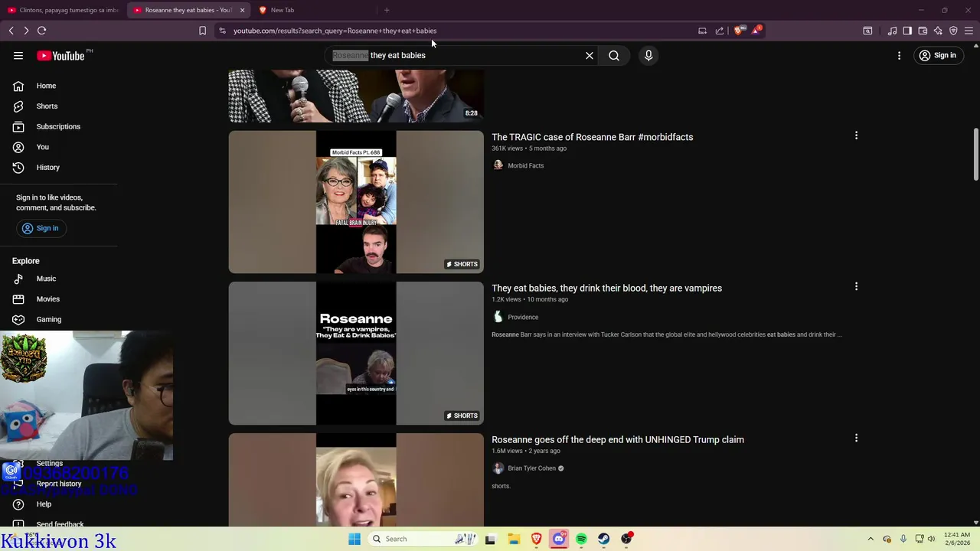The height and width of the screenshot is (551, 980).
Task: Click Report history in sidebar
Action: click(58, 484)
